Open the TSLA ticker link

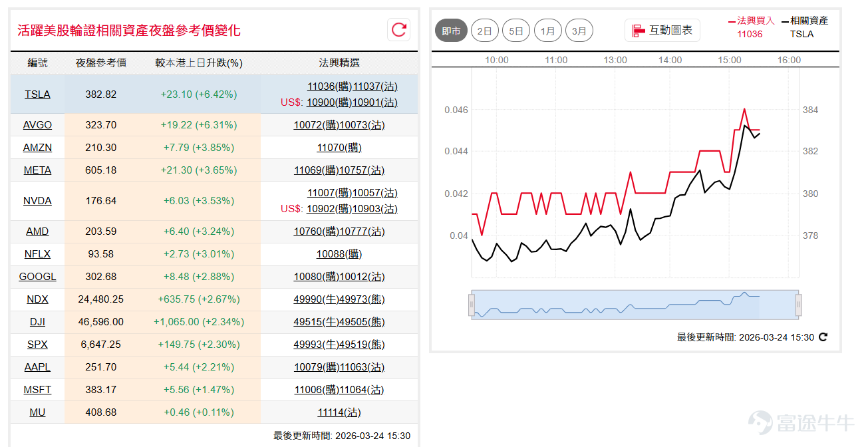(x=37, y=94)
